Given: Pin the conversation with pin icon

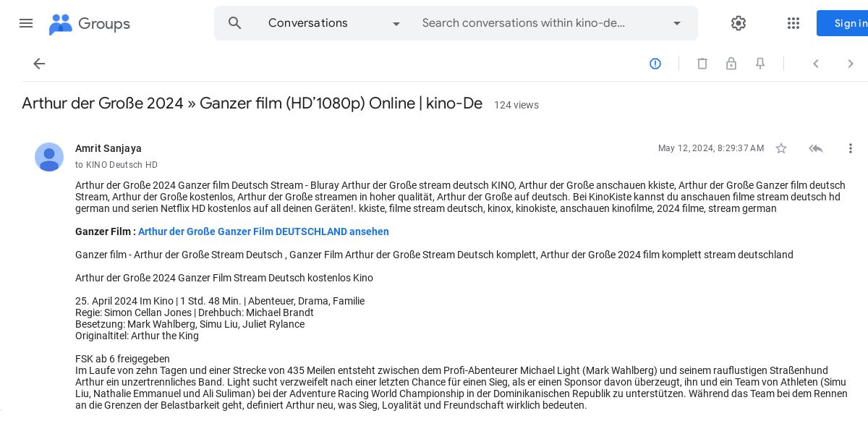Looking at the screenshot, I should pos(760,64).
